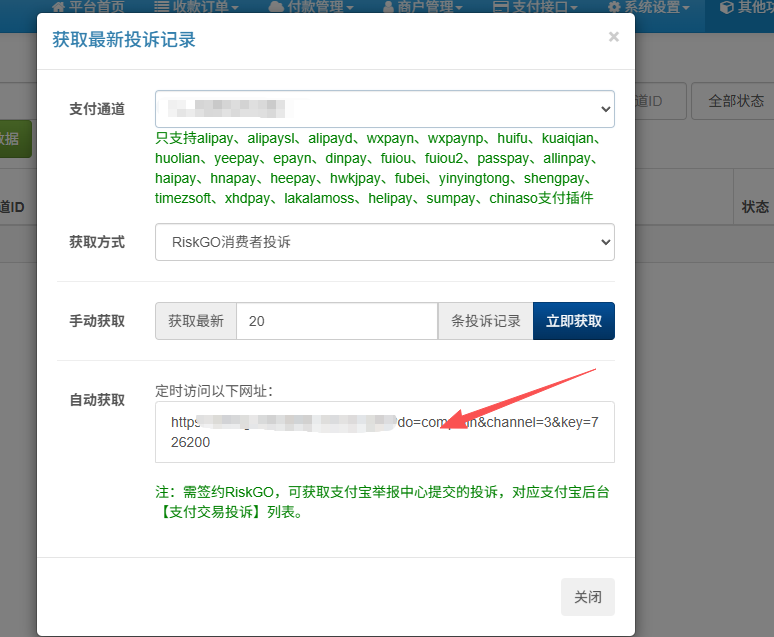This screenshot has width=774, height=637.
Task: Click the cloud icon beside 付款管理
Action: coord(276,7)
